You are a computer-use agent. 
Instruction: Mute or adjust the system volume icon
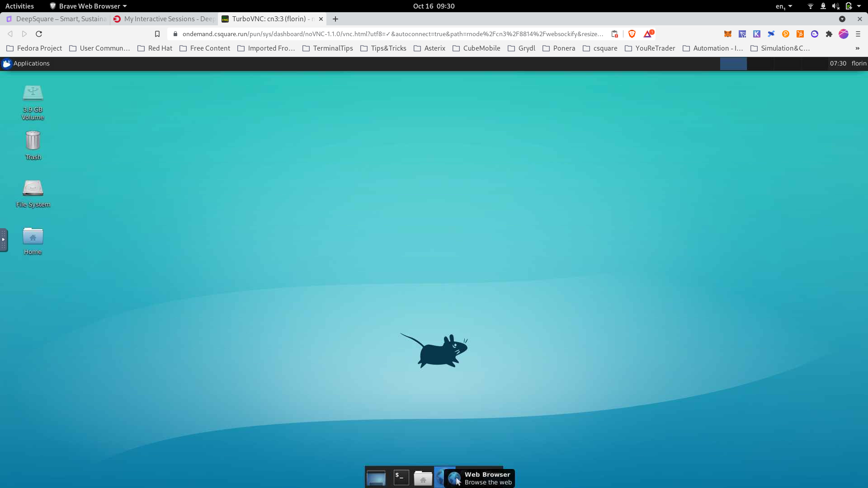pos(835,6)
